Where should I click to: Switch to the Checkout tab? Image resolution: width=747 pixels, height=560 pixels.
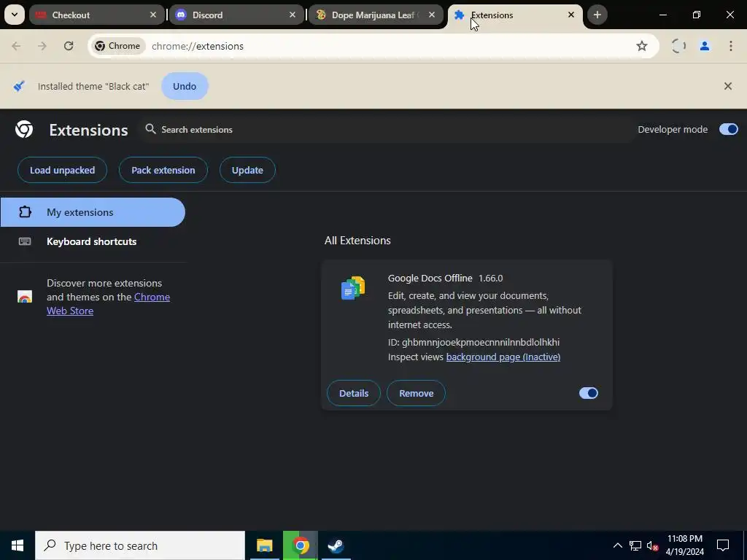tap(97, 15)
